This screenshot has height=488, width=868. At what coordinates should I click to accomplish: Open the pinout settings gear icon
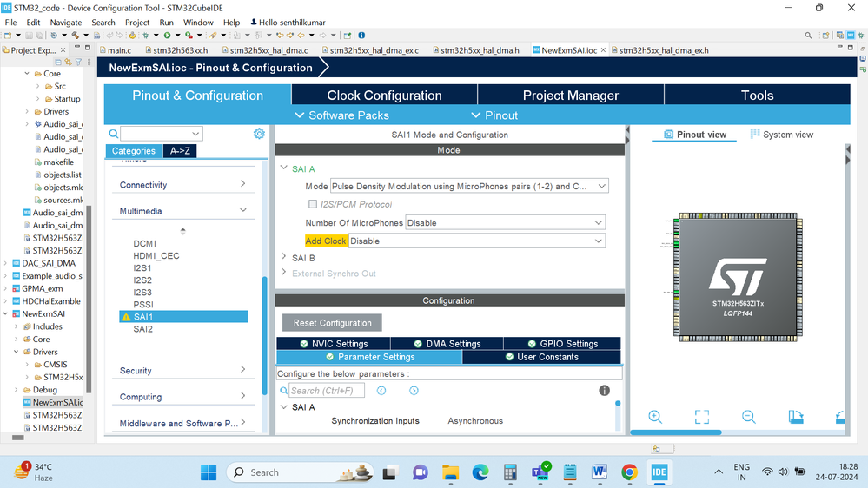pyautogui.click(x=259, y=134)
